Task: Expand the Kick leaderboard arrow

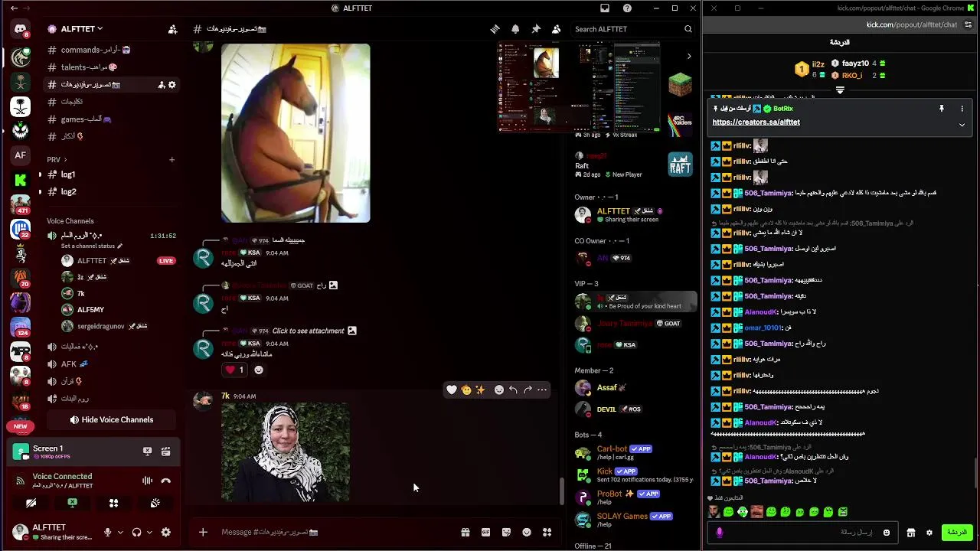Action: click(840, 90)
